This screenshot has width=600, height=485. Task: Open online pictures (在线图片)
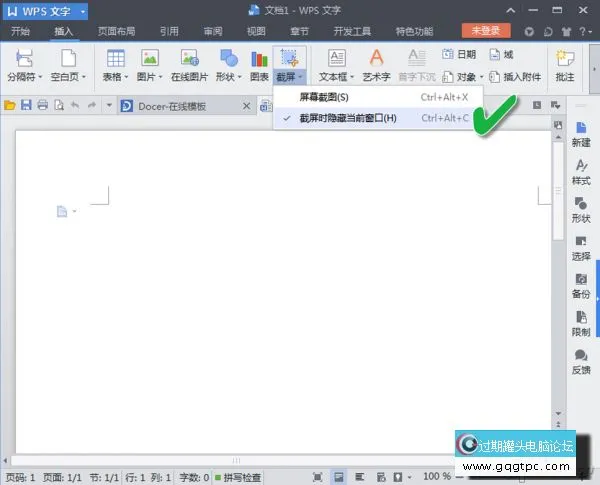(x=189, y=65)
